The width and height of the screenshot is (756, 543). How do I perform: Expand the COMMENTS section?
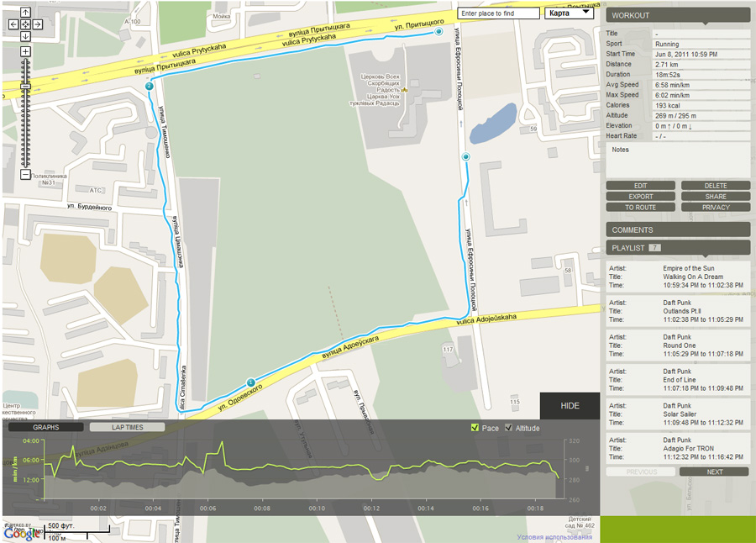678,229
